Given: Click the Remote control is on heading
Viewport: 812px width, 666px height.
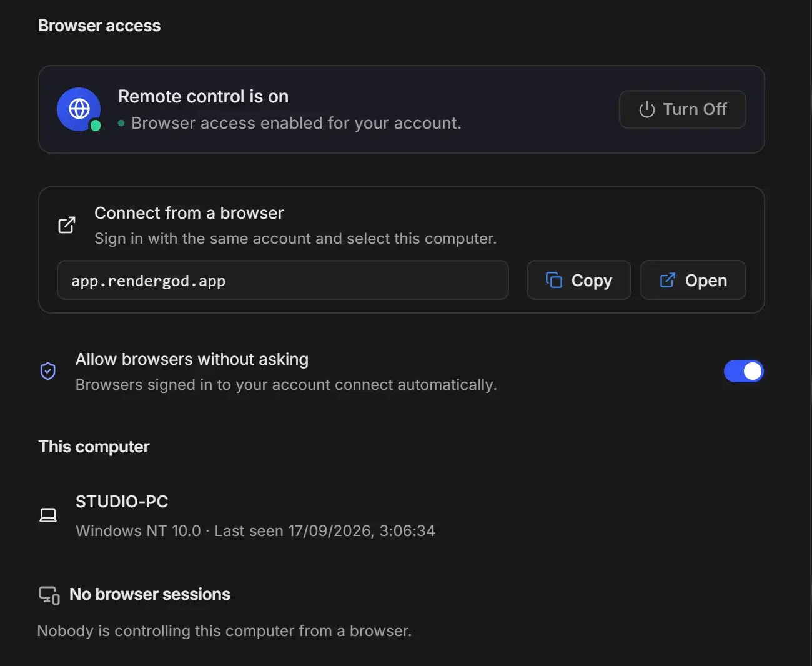Looking at the screenshot, I should click(x=203, y=97).
